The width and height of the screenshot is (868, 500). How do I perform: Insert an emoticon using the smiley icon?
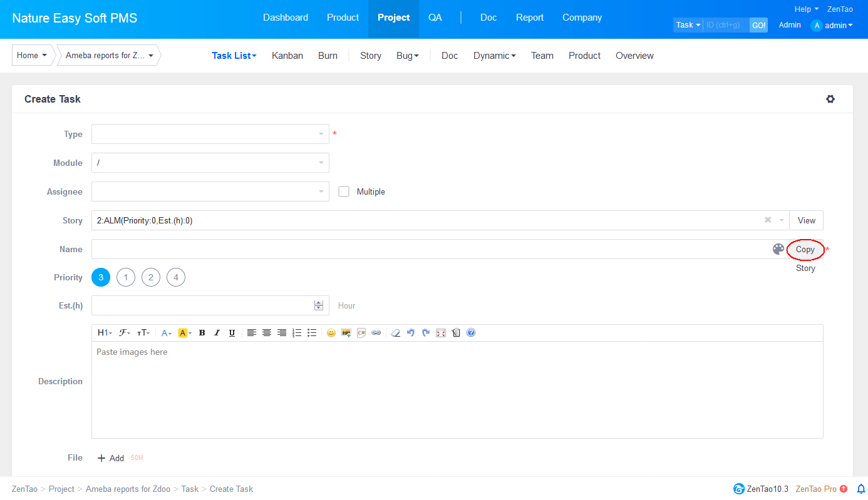pyautogui.click(x=331, y=333)
